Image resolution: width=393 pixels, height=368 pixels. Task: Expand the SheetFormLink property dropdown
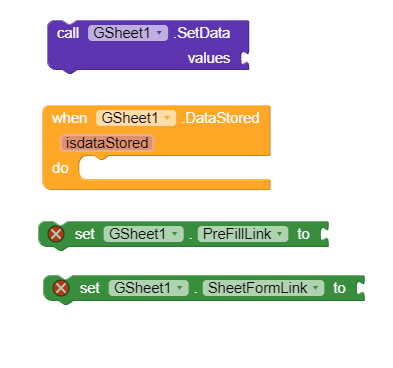click(263, 288)
